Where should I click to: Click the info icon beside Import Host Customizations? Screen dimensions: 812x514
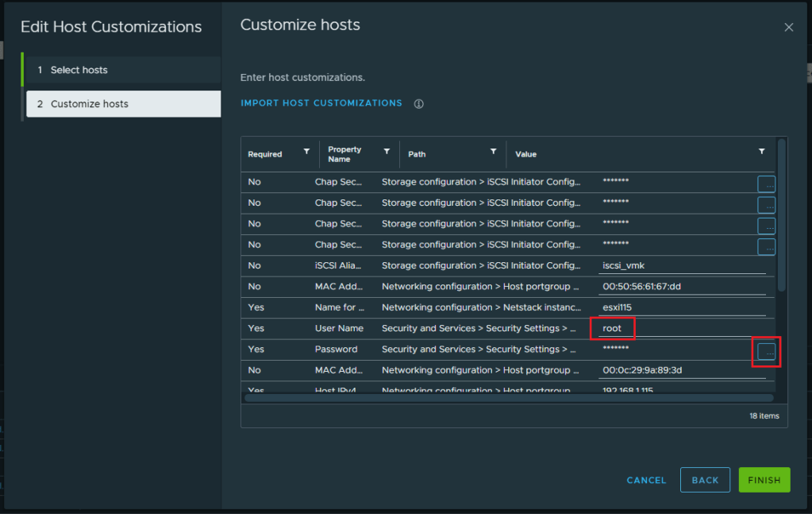point(418,104)
